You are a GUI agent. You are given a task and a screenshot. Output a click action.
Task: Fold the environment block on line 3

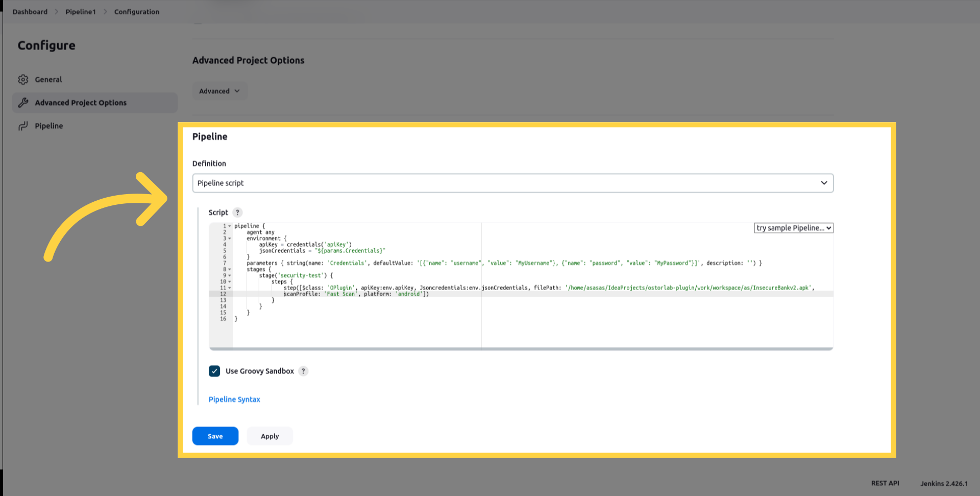230,239
